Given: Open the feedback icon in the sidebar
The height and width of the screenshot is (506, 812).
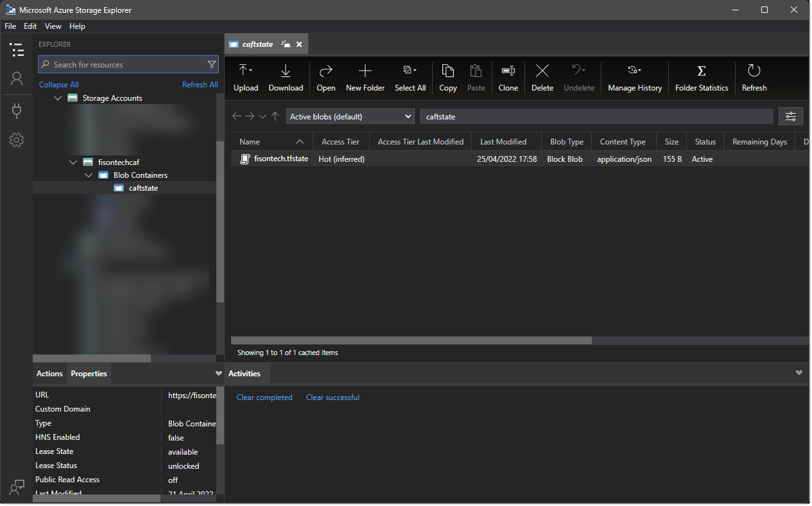Looking at the screenshot, I should (x=17, y=487).
